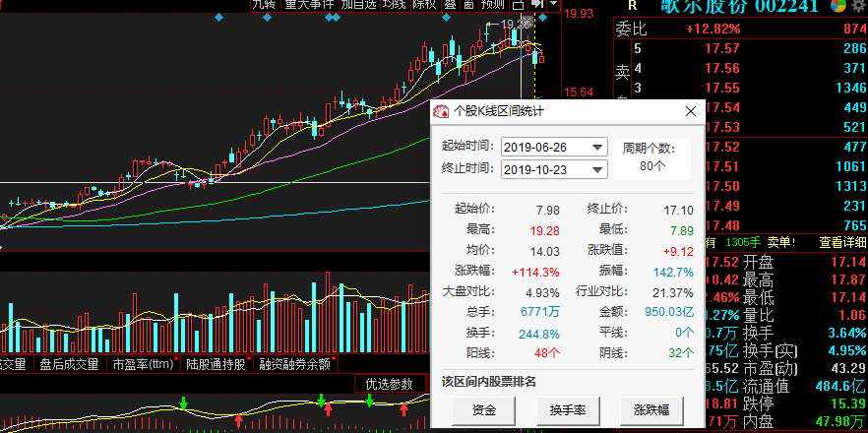Click the 卖单! alert label
868x433 pixels.
pos(781,242)
